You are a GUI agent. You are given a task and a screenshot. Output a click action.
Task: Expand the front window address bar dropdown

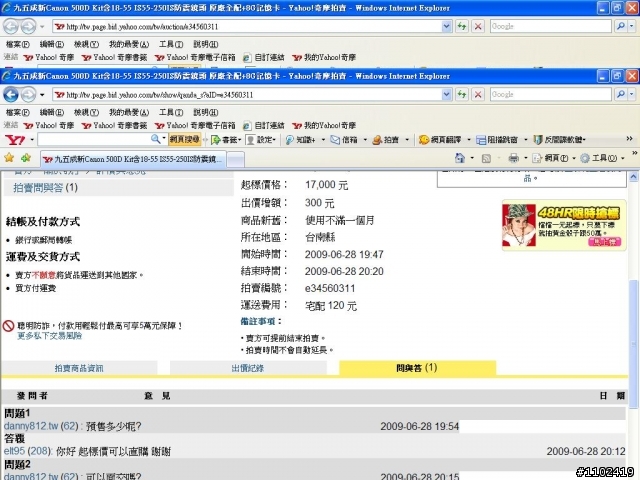click(x=447, y=95)
